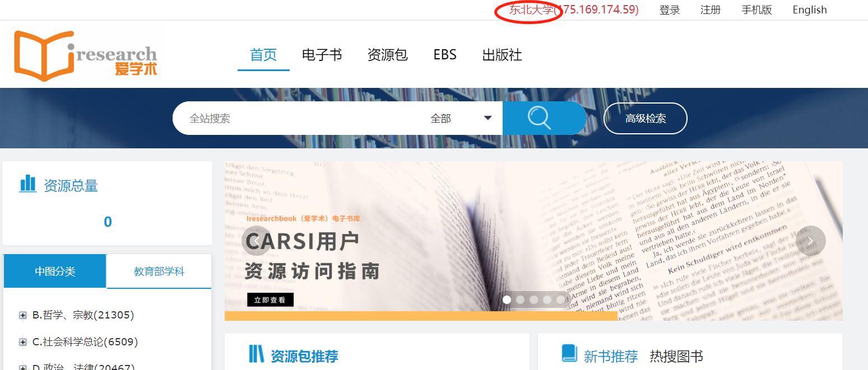Click the 登录 login link
This screenshot has width=868, height=370.
tap(670, 10)
